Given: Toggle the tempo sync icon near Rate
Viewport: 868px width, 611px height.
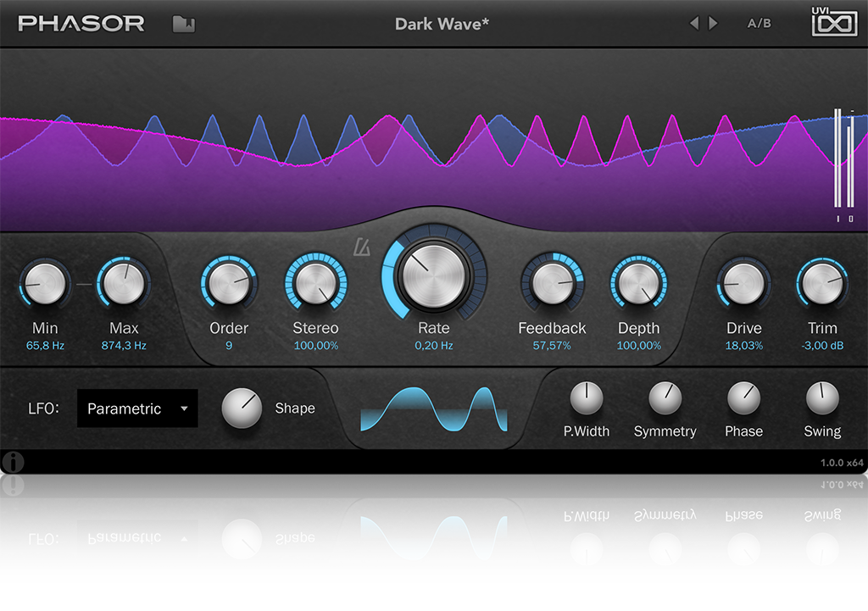Looking at the screenshot, I should (x=362, y=247).
